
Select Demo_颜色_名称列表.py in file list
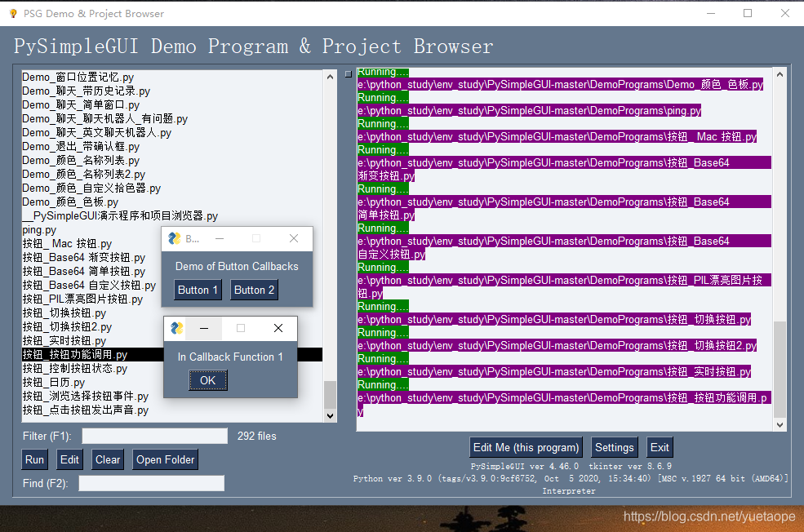point(171,160)
